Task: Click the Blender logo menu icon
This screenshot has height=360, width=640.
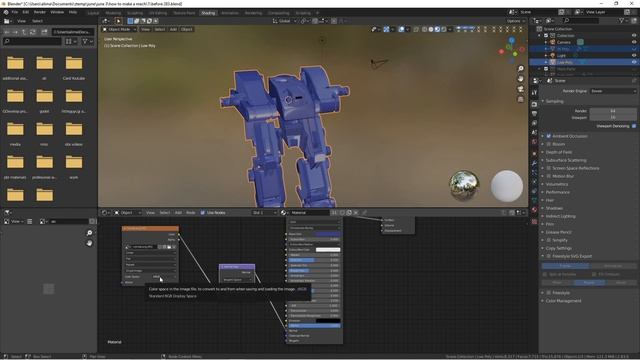Action: coord(6,12)
